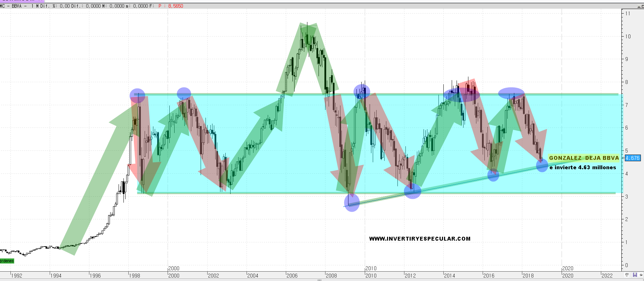Click the 1998 label on the time axis
The width and height of the screenshot is (644, 281).
tap(134, 275)
